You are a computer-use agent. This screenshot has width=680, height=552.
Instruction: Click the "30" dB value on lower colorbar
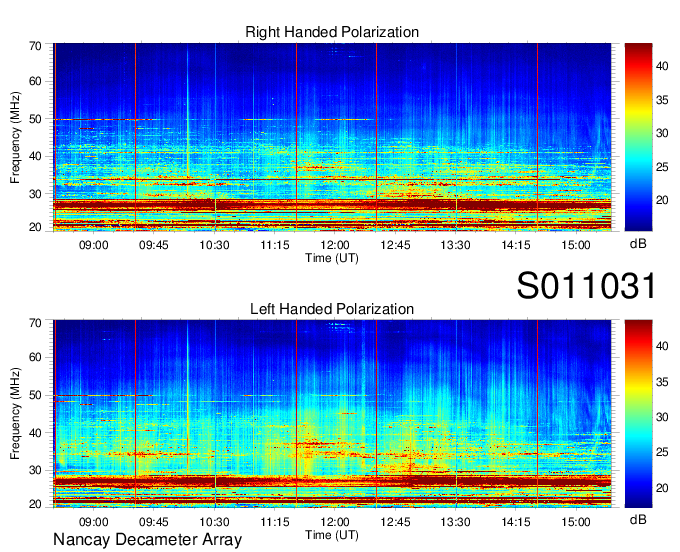coord(662,417)
